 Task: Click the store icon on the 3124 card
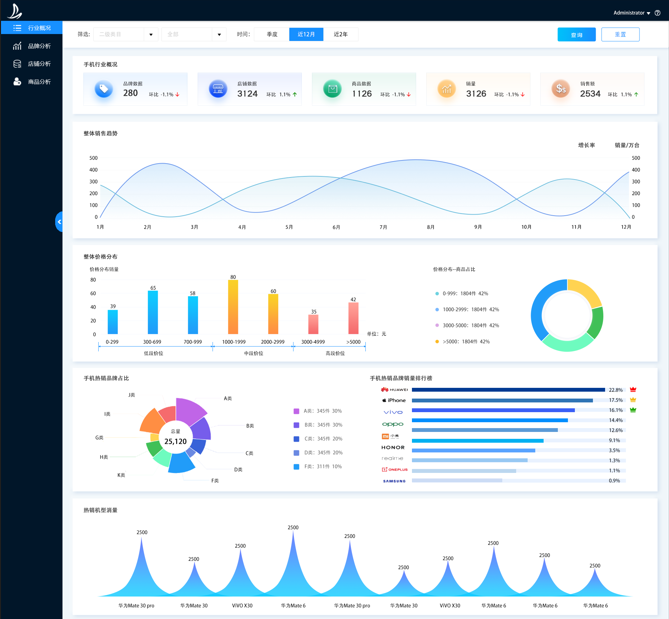[x=218, y=89]
